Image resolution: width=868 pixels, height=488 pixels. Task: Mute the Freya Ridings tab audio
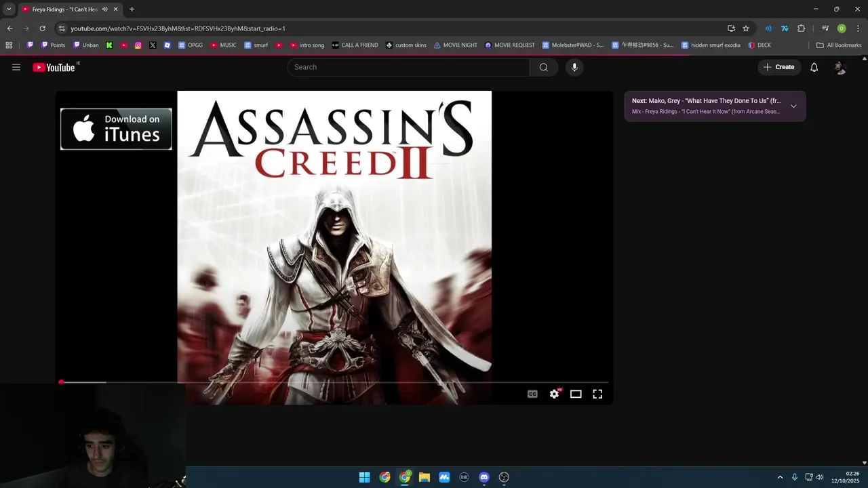105,9
